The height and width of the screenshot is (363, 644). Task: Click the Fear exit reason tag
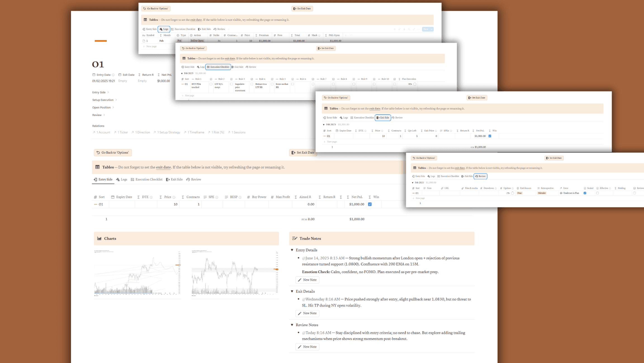[x=520, y=193]
